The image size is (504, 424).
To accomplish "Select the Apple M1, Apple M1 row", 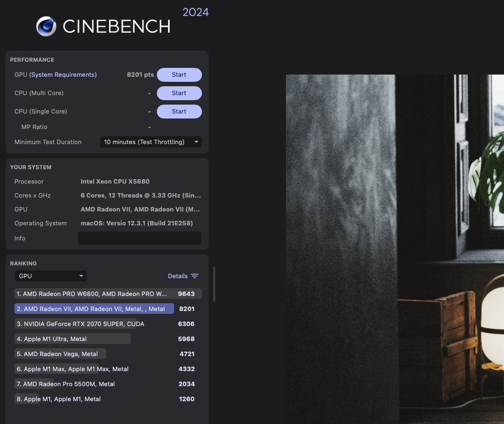I will point(108,399).
